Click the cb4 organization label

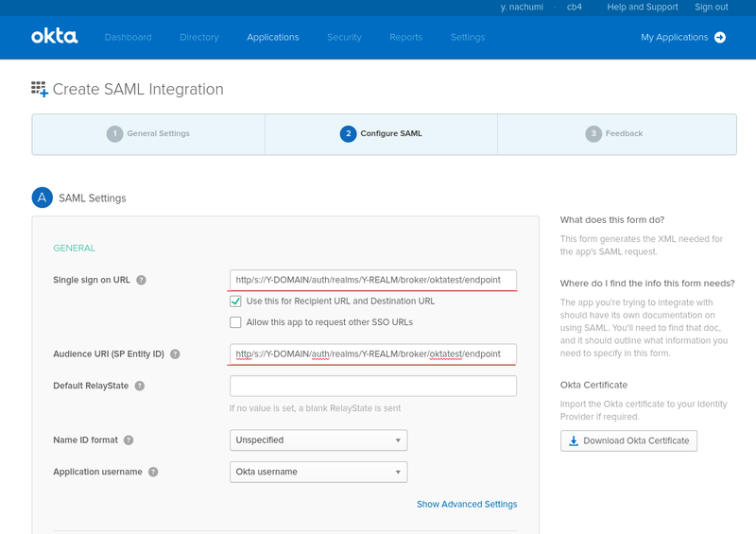(575, 8)
